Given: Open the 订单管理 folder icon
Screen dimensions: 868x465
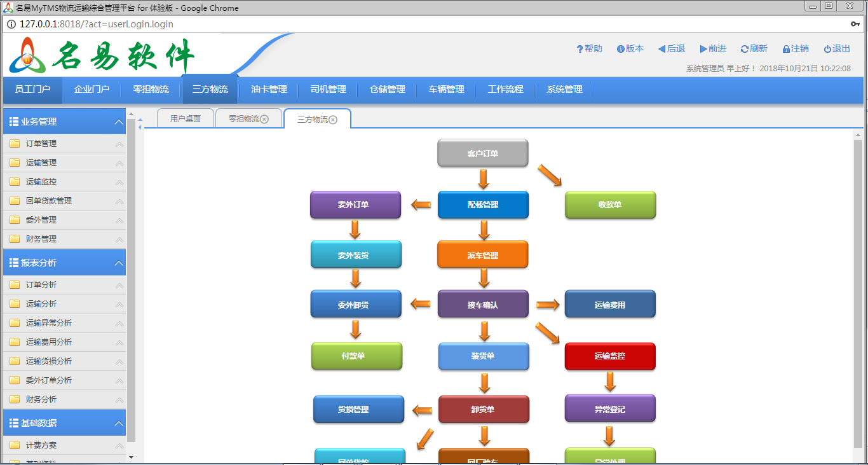Looking at the screenshot, I should pyautogui.click(x=15, y=144).
